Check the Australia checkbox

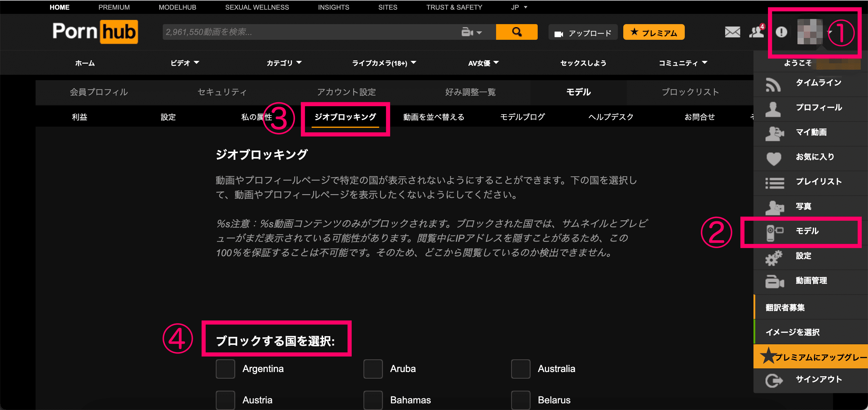[520, 369]
